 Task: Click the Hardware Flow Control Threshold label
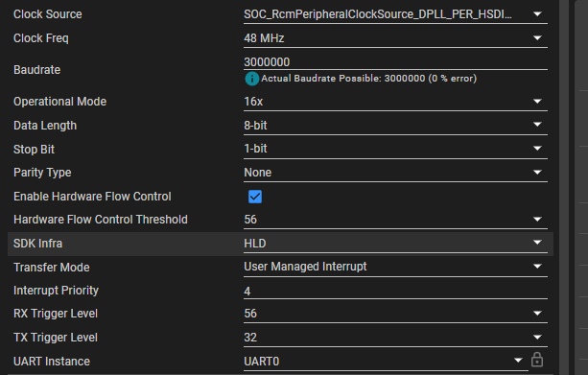coord(101,220)
